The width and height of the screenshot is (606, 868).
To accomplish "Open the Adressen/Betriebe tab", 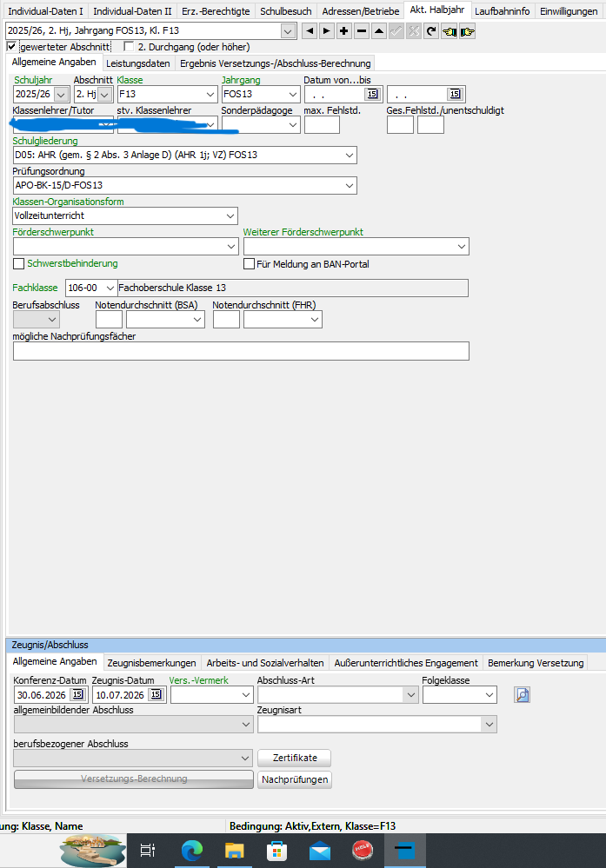I will [x=361, y=11].
